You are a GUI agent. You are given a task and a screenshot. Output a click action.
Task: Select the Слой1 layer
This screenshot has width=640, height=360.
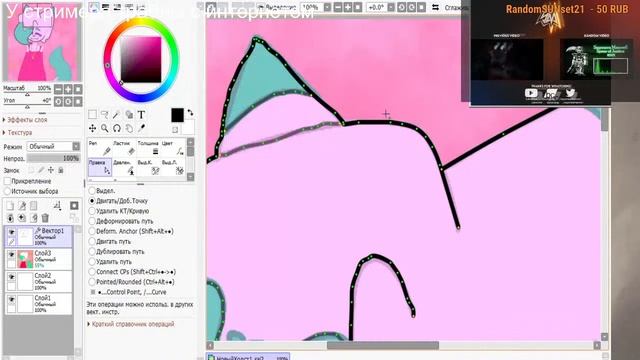pyautogui.click(x=39, y=304)
